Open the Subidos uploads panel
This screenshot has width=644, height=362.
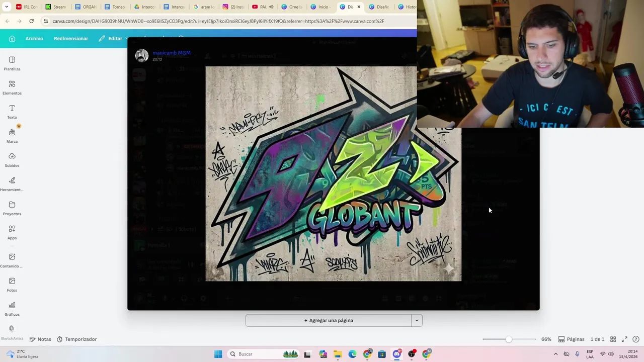[x=12, y=160]
